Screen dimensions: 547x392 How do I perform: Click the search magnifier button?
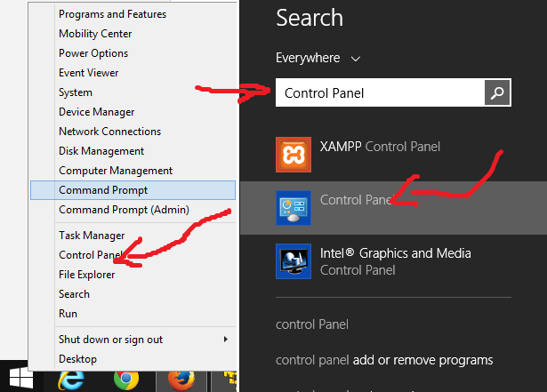[x=498, y=92]
